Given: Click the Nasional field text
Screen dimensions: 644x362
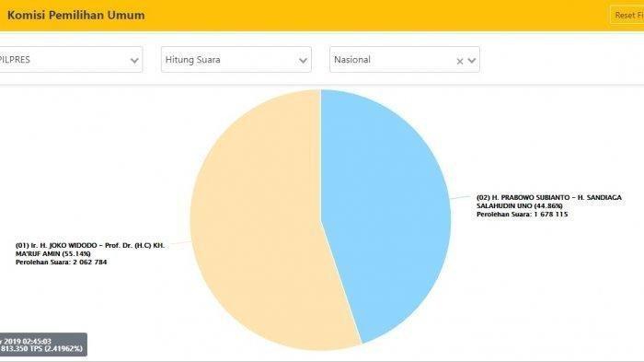Looking at the screenshot, I should click(352, 60).
